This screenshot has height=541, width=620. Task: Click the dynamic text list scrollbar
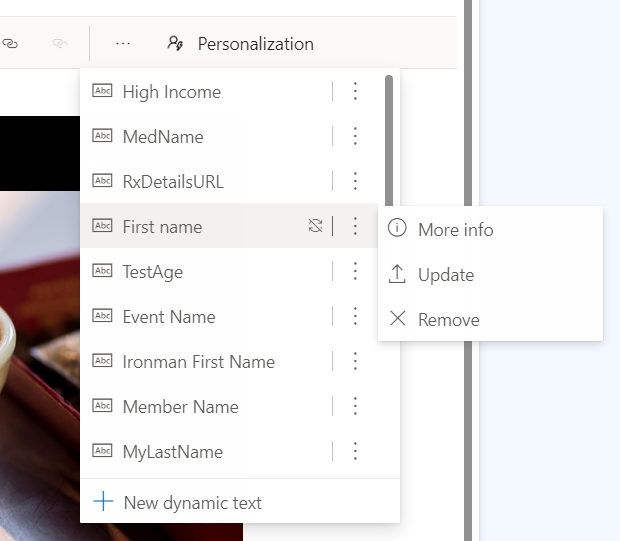(x=389, y=140)
